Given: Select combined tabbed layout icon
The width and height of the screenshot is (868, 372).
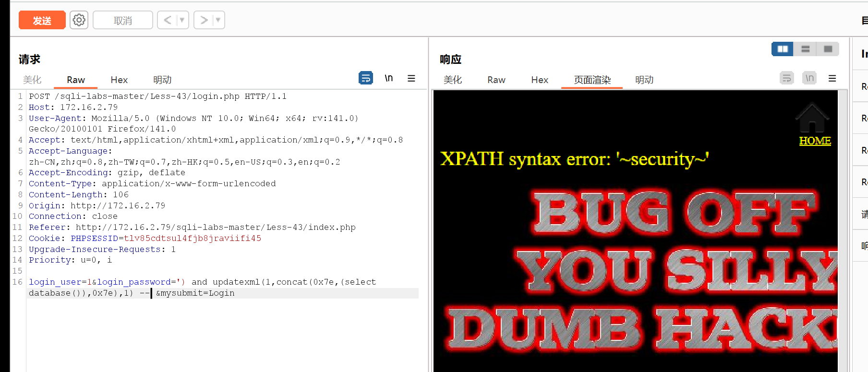Looking at the screenshot, I should point(828,49).
